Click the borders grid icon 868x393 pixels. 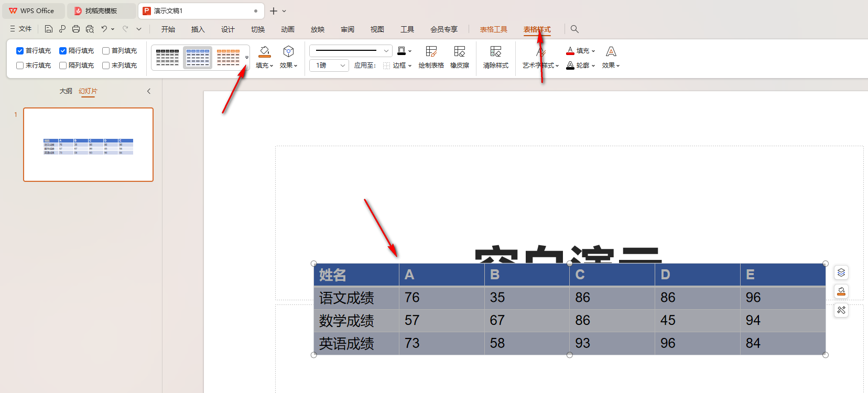click(x=386, y=65)
